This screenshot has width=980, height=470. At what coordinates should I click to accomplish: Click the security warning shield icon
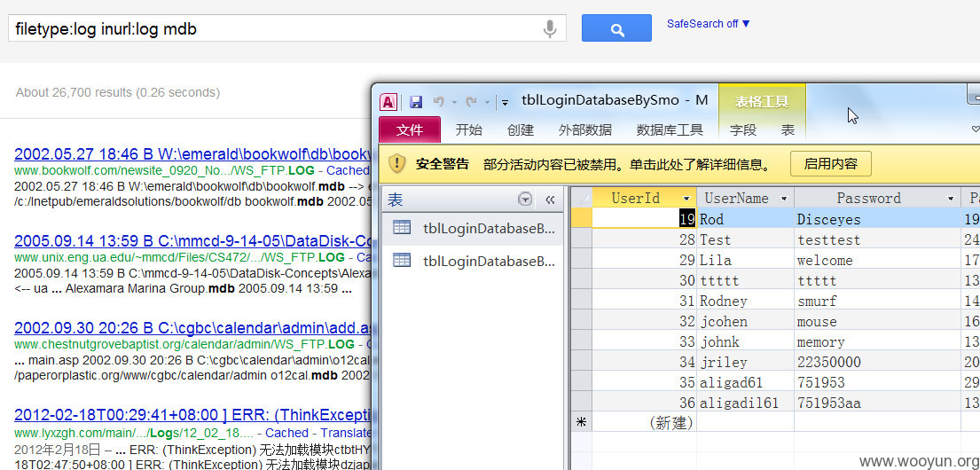(396, 164)
